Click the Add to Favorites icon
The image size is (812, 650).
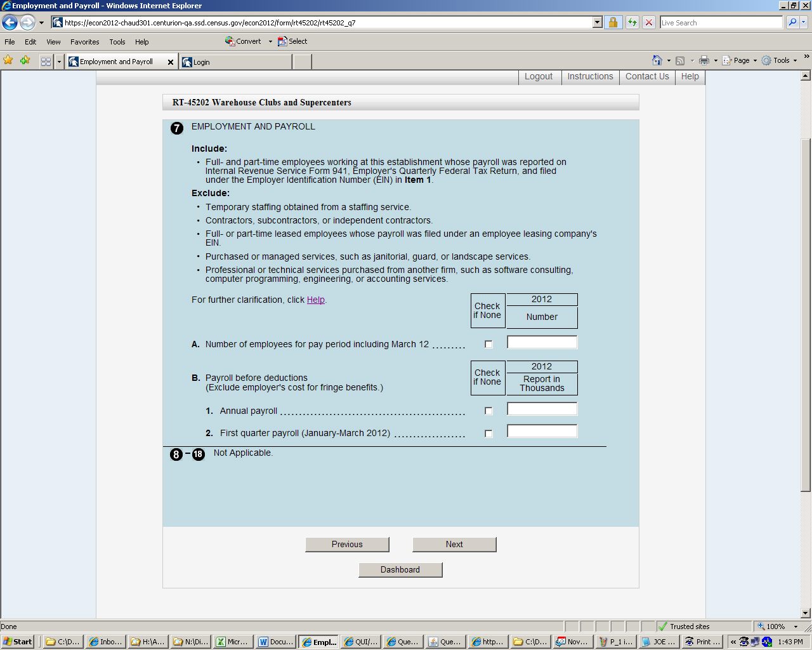pyautogui.click(x=25, y=61)
